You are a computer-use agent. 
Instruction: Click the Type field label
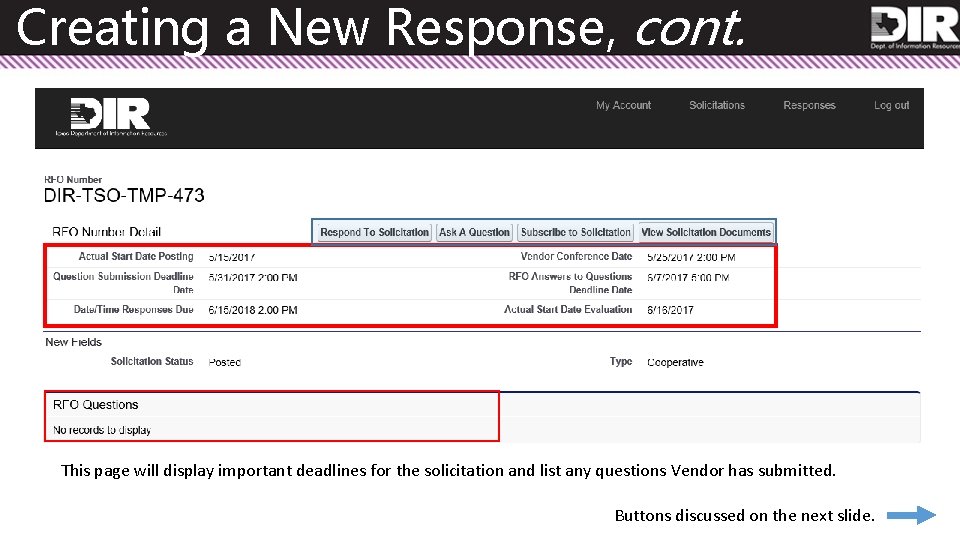[x=621, y=361]
